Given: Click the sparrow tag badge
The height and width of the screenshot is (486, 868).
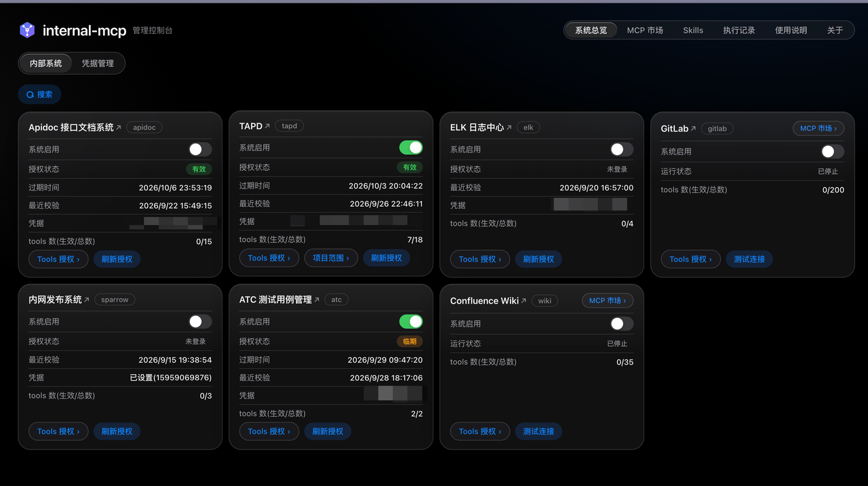Looking at the screenshot, I should pos(115,300).
